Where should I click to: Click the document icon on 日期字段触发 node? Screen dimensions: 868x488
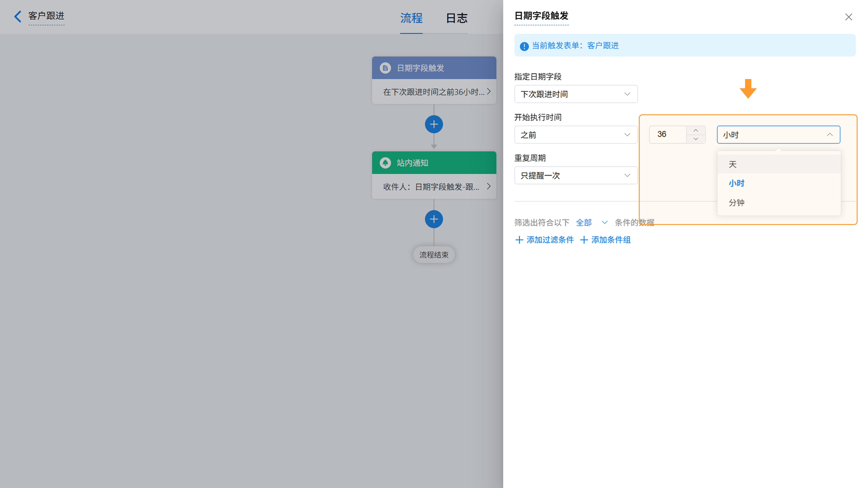385,68
